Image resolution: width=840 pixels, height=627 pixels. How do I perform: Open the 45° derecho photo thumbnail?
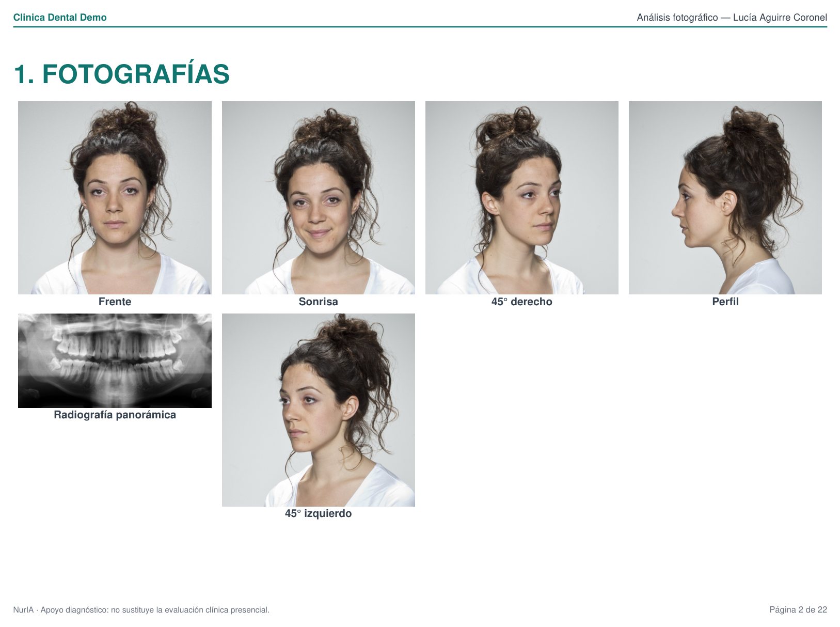click(x=522, y=198)
